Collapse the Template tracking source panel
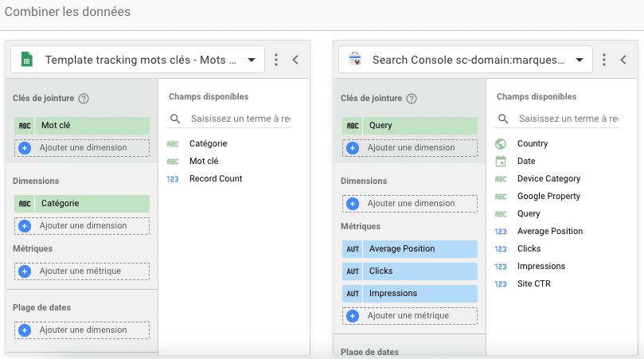644x359 pixels. (x=295, y=60)
